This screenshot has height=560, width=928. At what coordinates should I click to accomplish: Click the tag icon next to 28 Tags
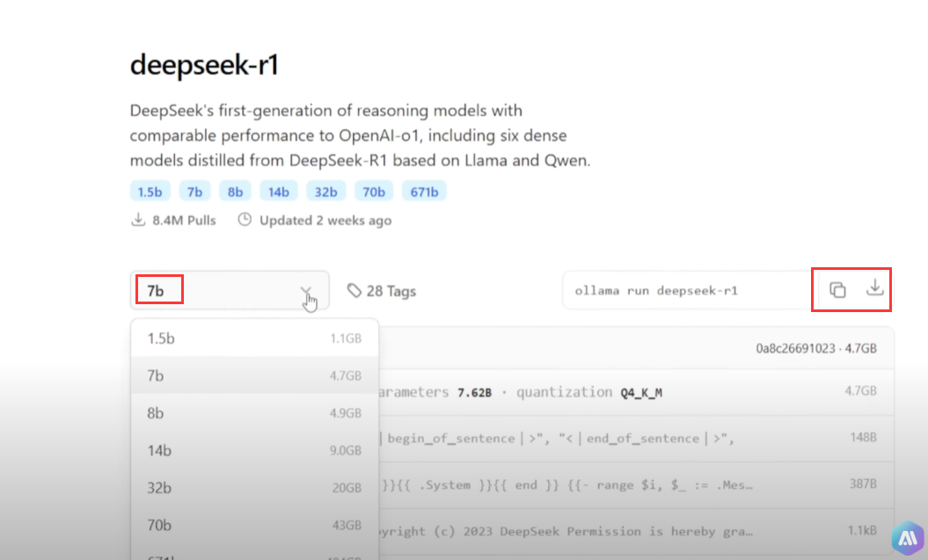[x=354, y=290]
